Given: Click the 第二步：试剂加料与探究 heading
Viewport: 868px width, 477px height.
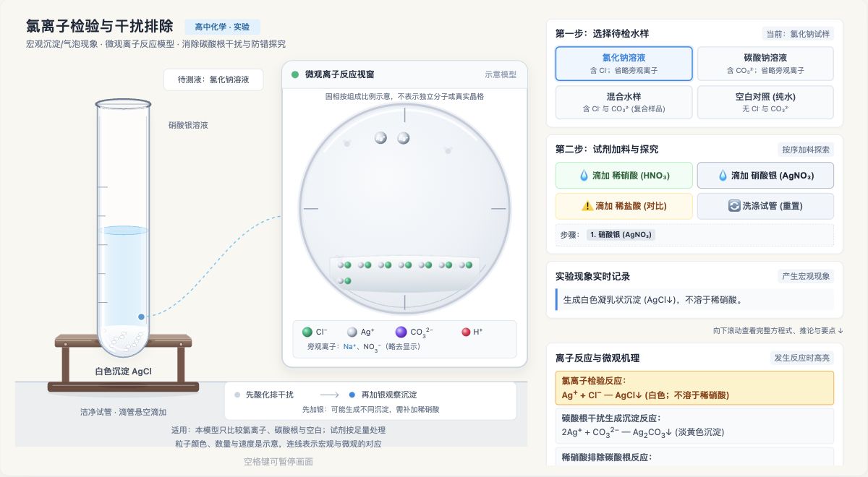Looking at the screenshot, I should click(x=607, y=150).
